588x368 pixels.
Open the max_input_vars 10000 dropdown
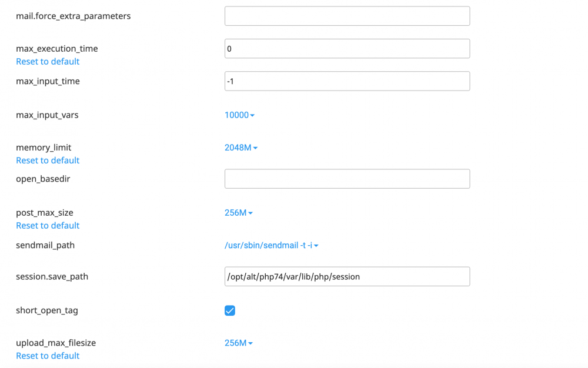click(239, 115)
